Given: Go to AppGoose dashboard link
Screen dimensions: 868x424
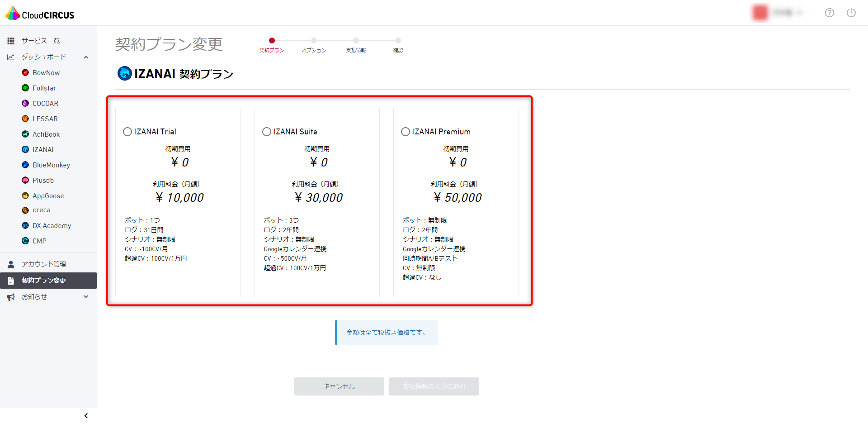Looking at the screenshot, I should (x=48, y=195).
